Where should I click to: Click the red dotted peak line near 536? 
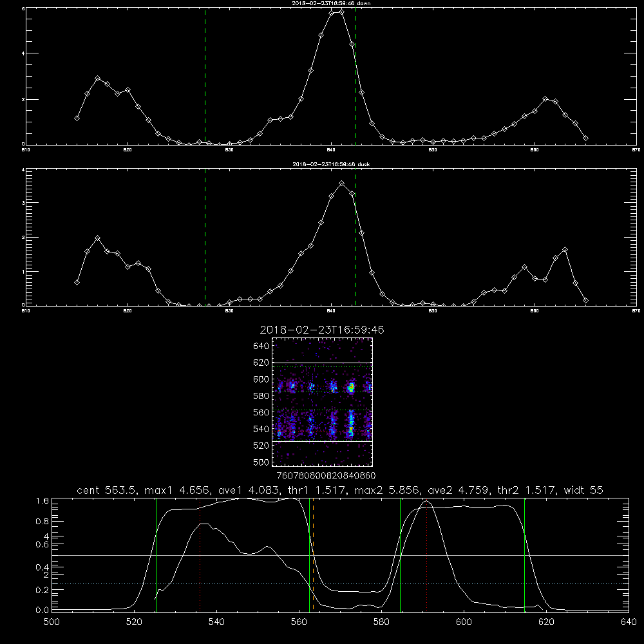coord(200,554)
